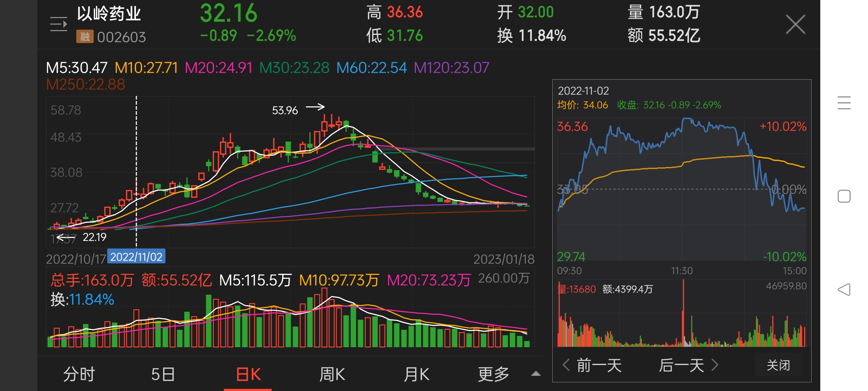Switch to 周K weekly chart tab
Image resolution: width=868 pixels, height=391 pixels.
(x=332, y=374)
